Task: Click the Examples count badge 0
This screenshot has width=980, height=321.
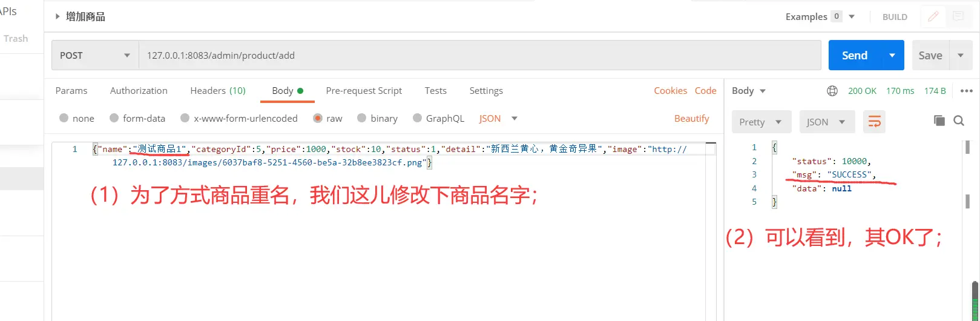Action: coord(837,16)
